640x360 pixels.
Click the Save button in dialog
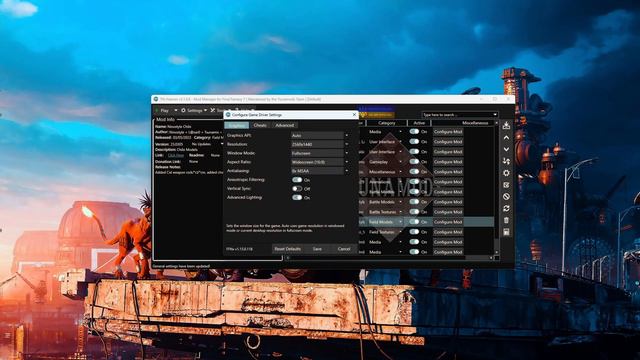(x=317, y=249)
